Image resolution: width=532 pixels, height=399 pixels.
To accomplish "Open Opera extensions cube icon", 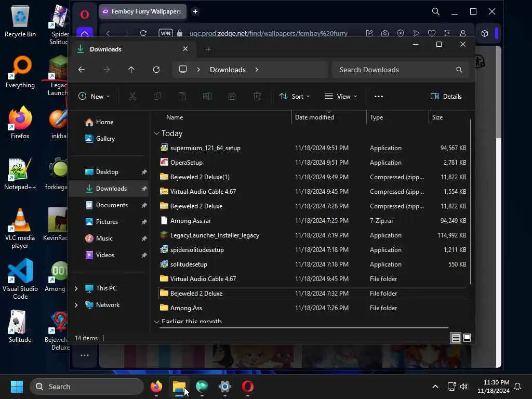I will pos(485,33).
